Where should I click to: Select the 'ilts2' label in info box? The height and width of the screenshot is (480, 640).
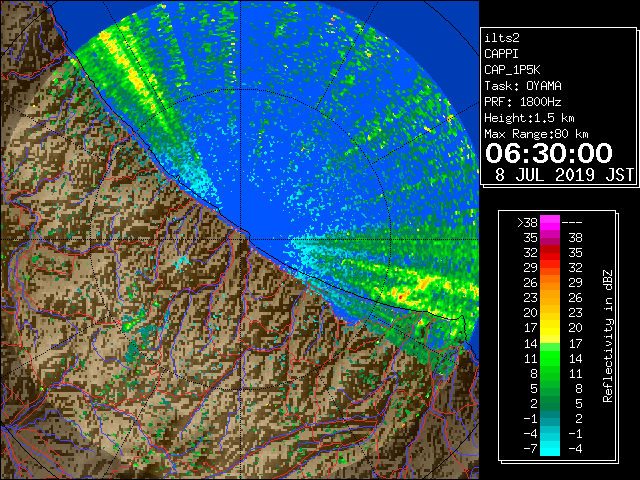(502, 38)
